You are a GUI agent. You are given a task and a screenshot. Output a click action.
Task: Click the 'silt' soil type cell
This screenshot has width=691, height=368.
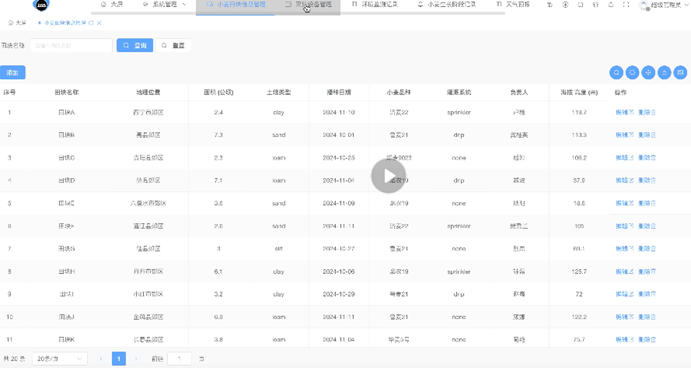click(279, 249)
